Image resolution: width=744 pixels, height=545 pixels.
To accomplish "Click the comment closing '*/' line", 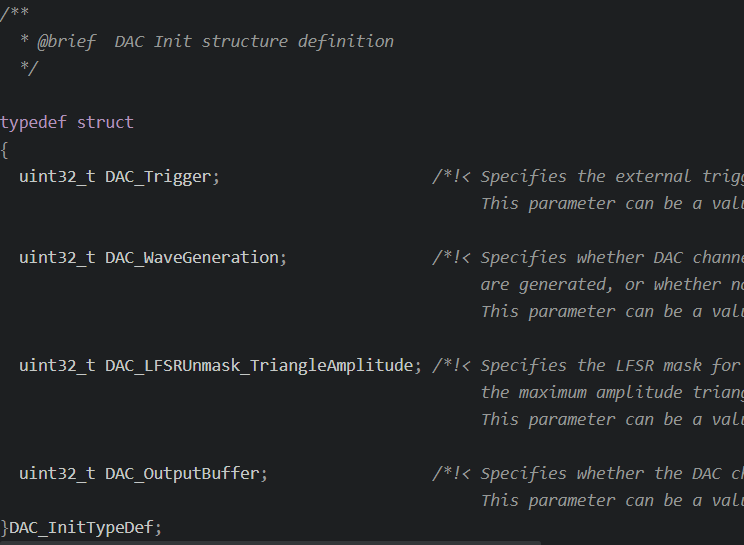I will (28, 68).
